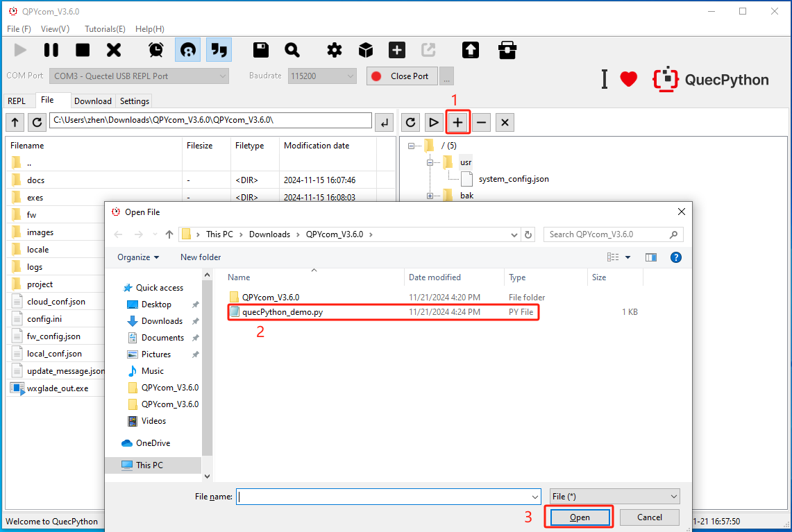The image size is (792, 532).
Task: Toggle the highlighted quotation marks icon
Action: pos(219,50)
